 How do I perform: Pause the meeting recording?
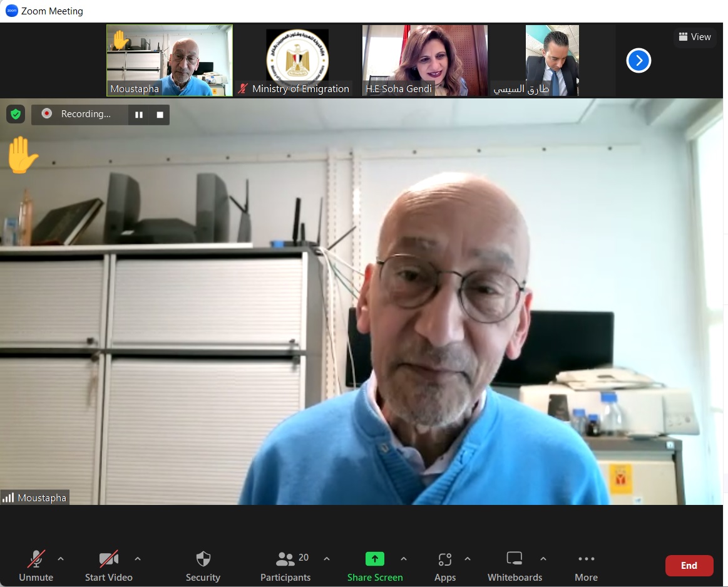tap(139, 115)
